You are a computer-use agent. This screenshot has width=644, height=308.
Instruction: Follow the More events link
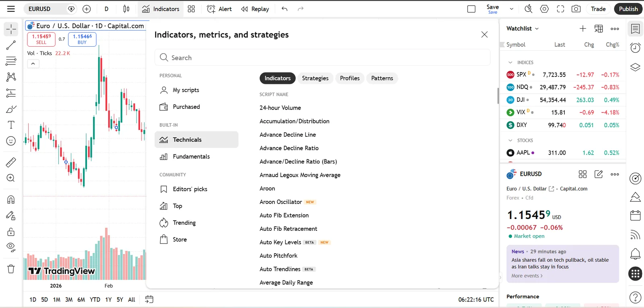pos(527,276)
